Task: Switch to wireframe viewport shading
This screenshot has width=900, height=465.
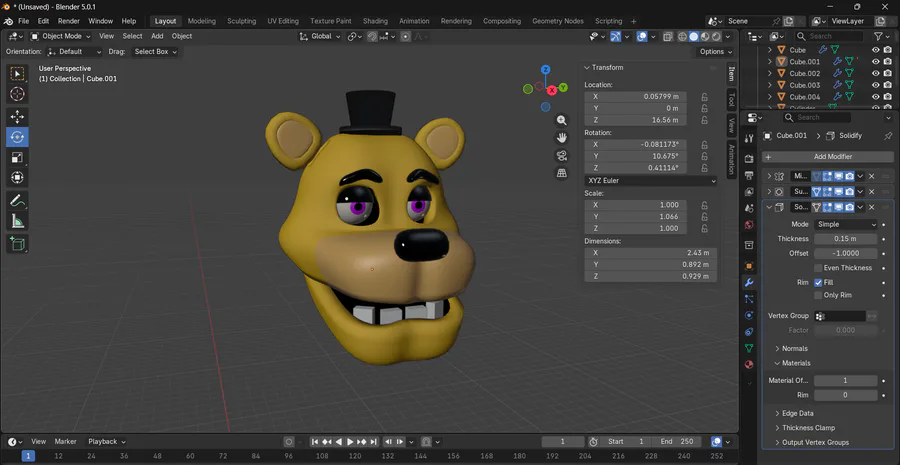Action: 682,36
